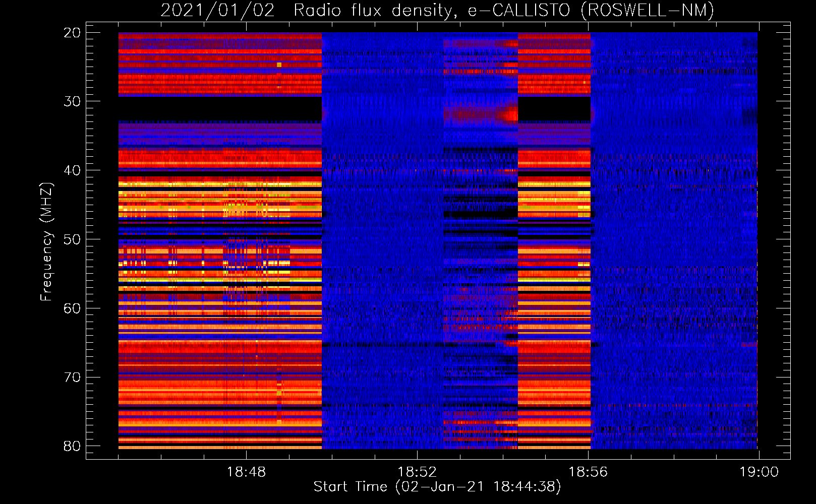Screen dimensions: 816x504
Task: Click the frequency label 60
Action: [x=72, y=308]
